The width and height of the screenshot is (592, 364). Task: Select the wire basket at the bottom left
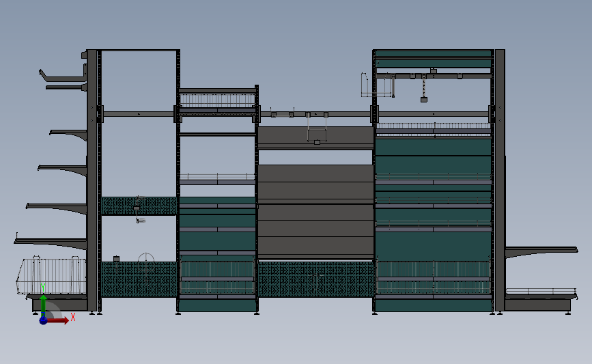[51, 275]
